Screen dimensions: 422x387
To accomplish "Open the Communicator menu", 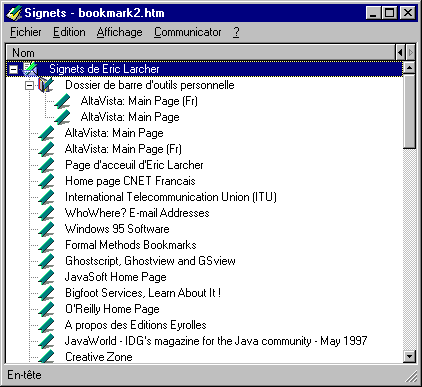I will pos(188,32).
